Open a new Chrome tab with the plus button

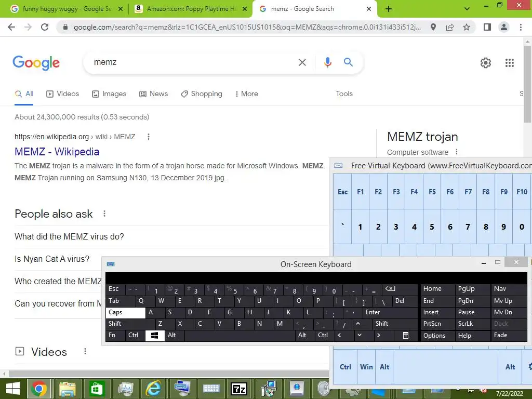click(x=389, y=9)
